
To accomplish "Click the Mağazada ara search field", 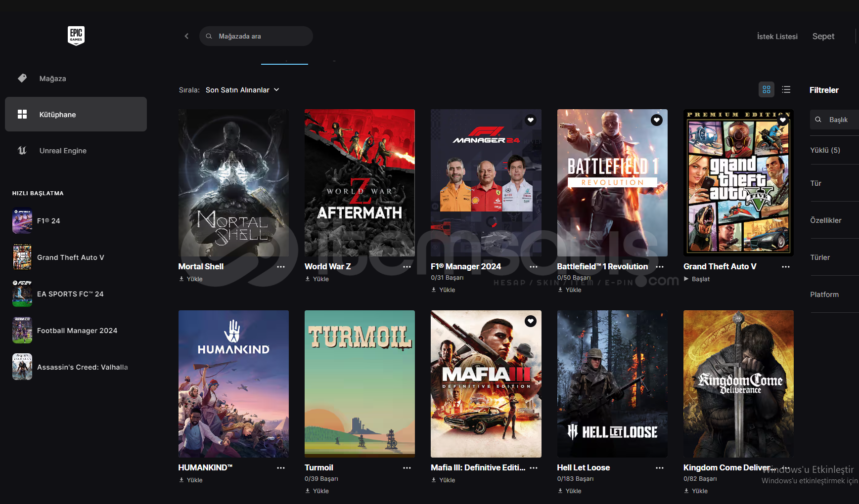I will (256, 36).
